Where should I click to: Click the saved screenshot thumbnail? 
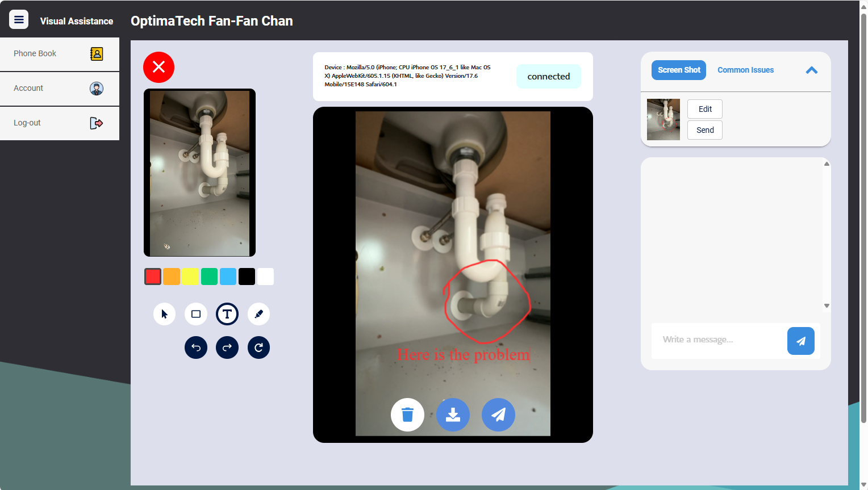(x=663, y=119)
